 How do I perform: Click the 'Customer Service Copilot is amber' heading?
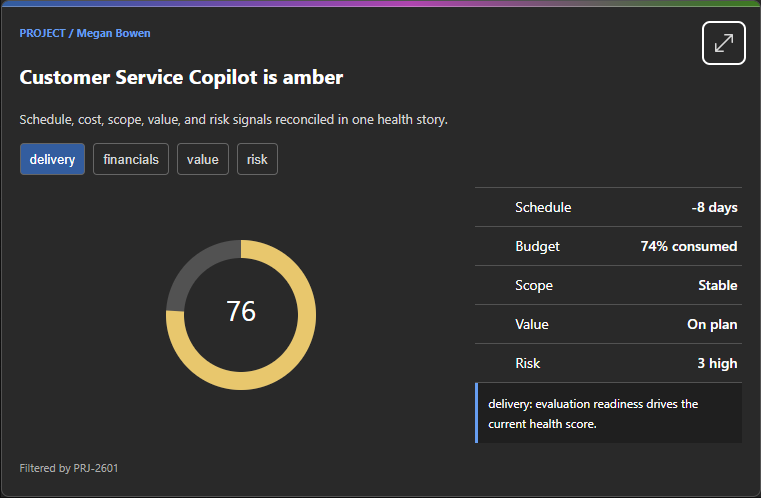point(181,78)
